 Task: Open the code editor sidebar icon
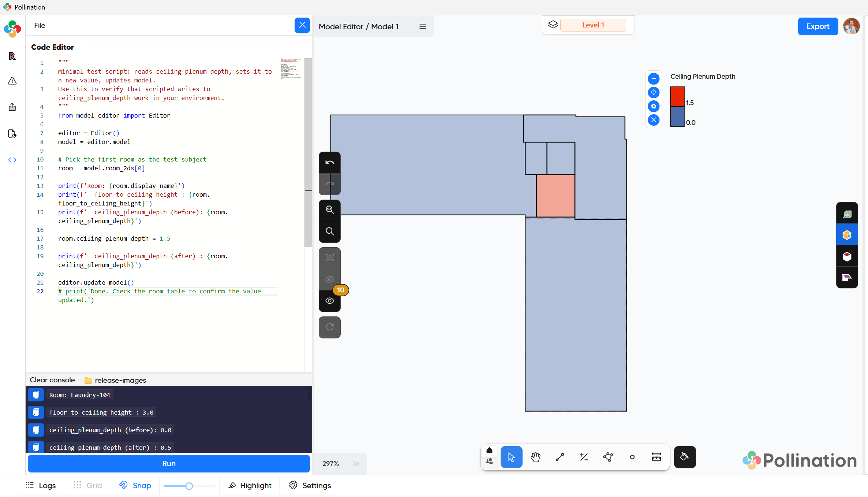[x=12, y=160]
